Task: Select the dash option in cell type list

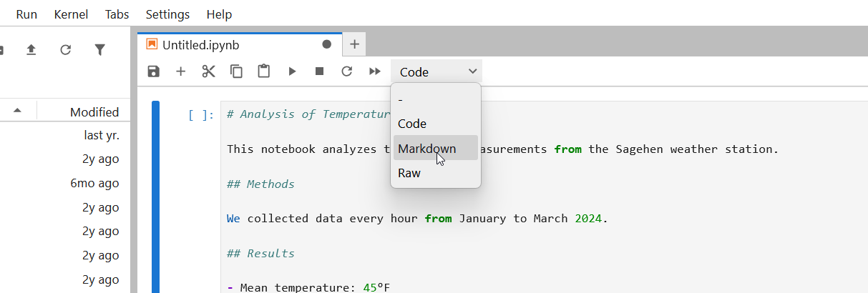Action: point(436,99)
